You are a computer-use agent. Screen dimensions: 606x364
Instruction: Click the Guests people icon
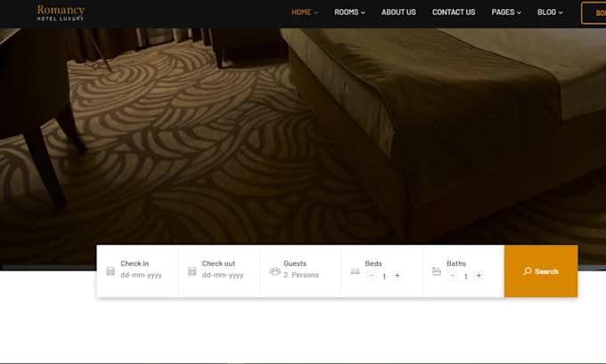(274, 271)
